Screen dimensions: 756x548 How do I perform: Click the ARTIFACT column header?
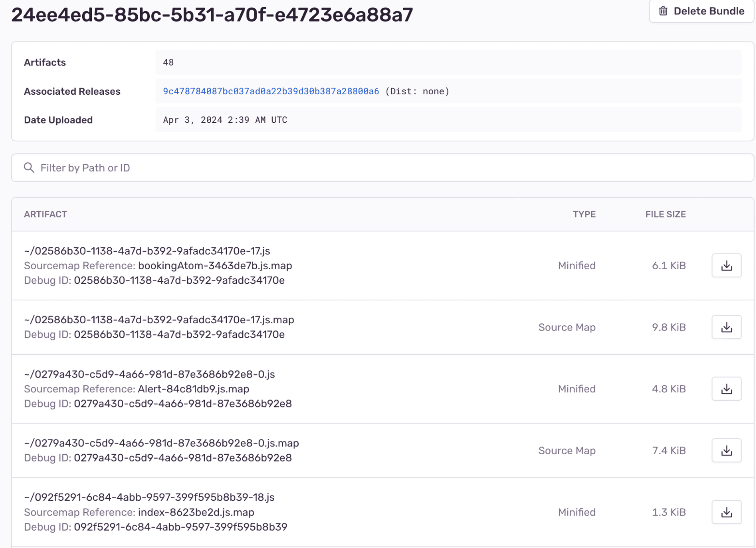pyautogui.click(x=45, y=214)
